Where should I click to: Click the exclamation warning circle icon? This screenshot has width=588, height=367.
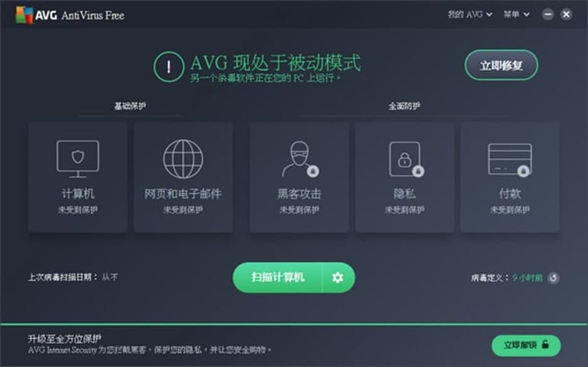pos(169,66)
